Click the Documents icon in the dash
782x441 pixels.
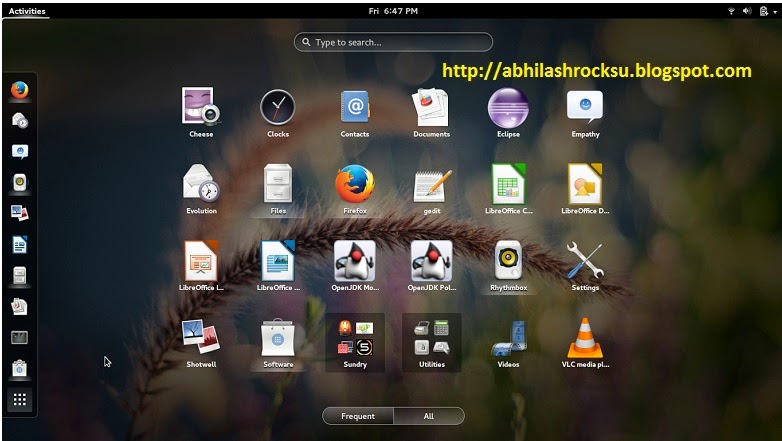coord(19,306)
